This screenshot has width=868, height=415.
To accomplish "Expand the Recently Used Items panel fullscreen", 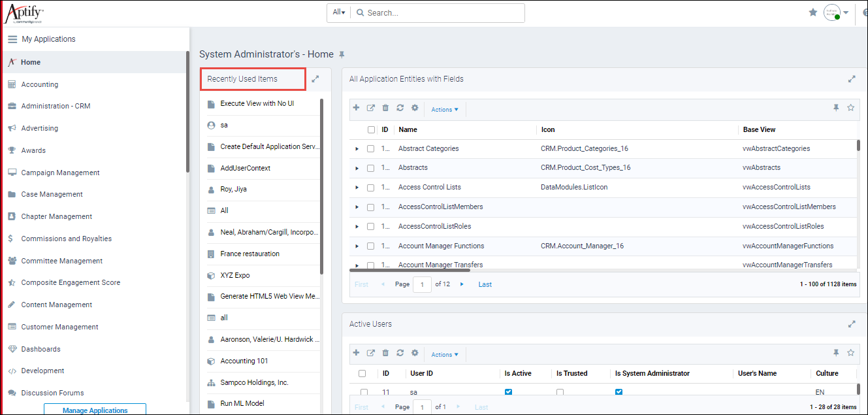I will (315, 78).
